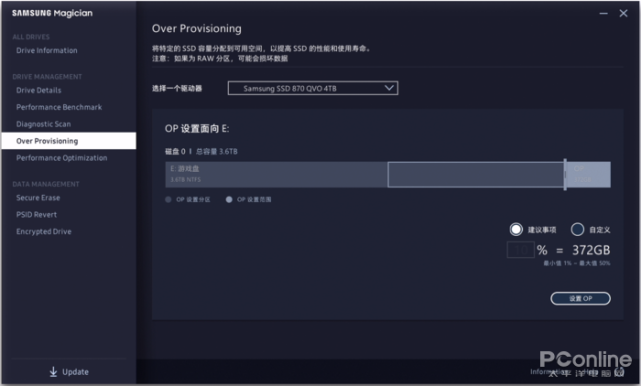
Task: Open PSID Revert page
Action: (x=36, y=215)
